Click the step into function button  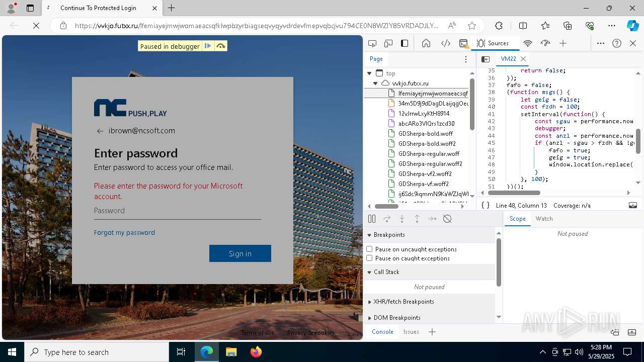coord(402,219)
